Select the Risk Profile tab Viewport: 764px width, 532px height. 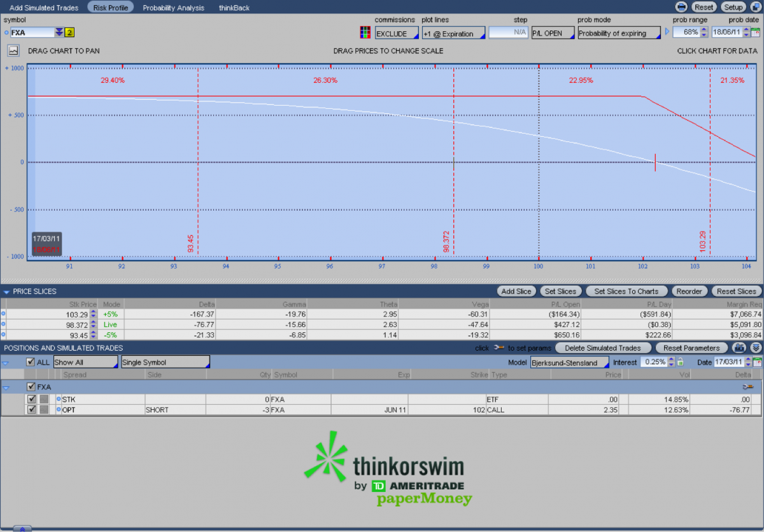(110, 8)
